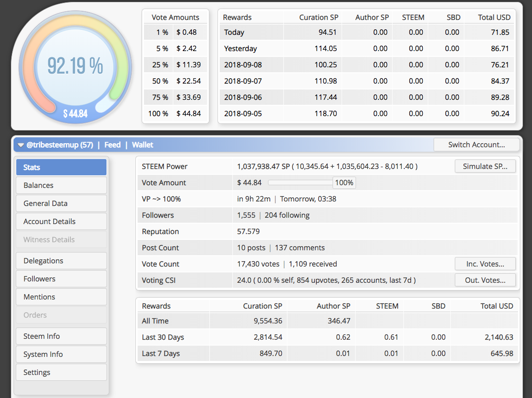Select Followers in the sidebar
This screenshot has width=532, height=398.
(x=61, y=279)
